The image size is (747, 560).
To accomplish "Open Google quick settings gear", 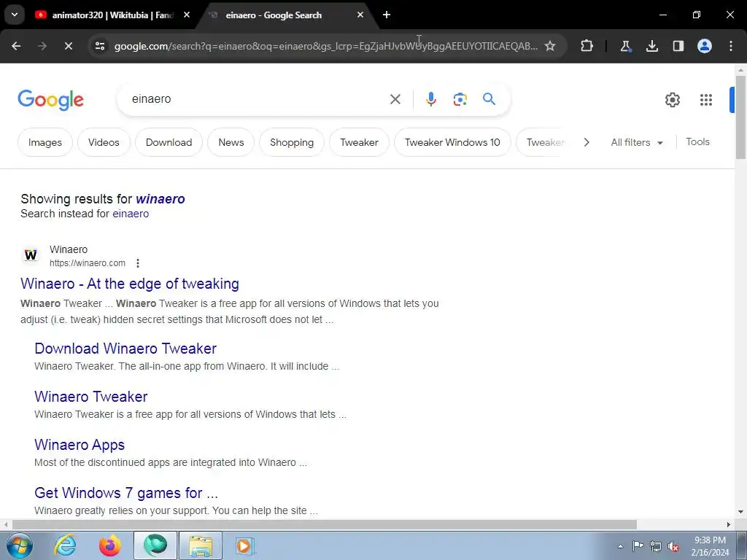I will tap(672, 99).
